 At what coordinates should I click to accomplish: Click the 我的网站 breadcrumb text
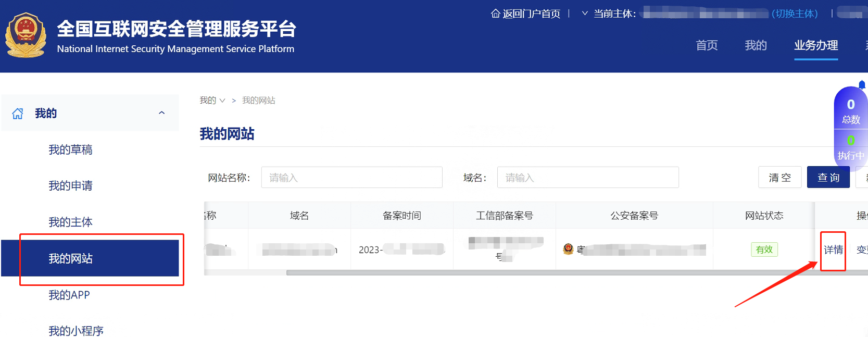click(x=259, y=101)
